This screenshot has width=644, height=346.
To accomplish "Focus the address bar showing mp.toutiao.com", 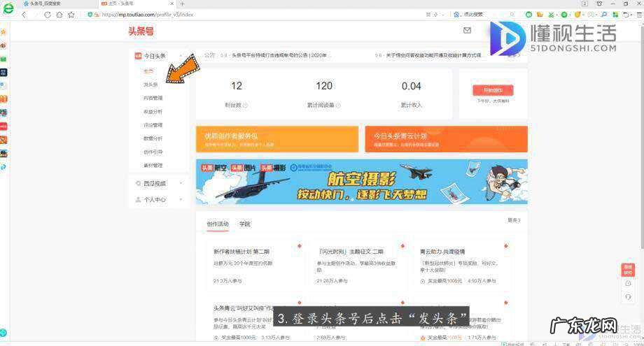I will [x=255, y=15].
